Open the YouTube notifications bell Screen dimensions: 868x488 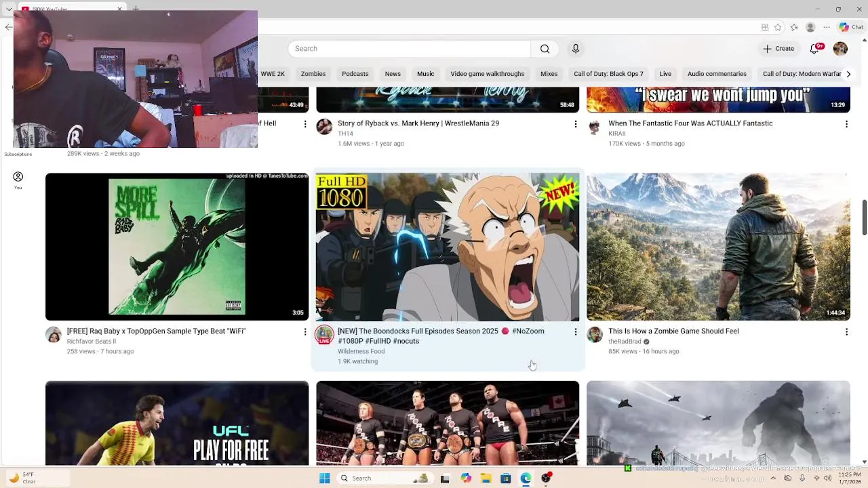coord(815,49)
